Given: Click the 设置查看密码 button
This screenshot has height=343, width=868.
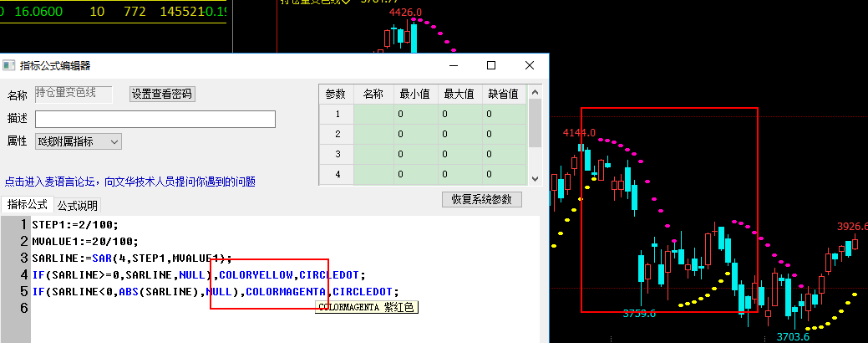Looking at the screenshot, I should (162, 94).
